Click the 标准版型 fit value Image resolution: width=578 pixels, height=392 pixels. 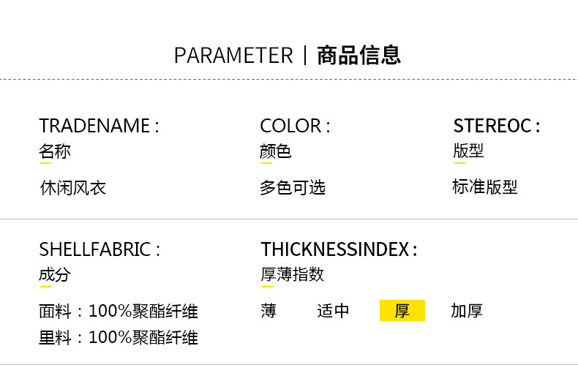point(484,187)
